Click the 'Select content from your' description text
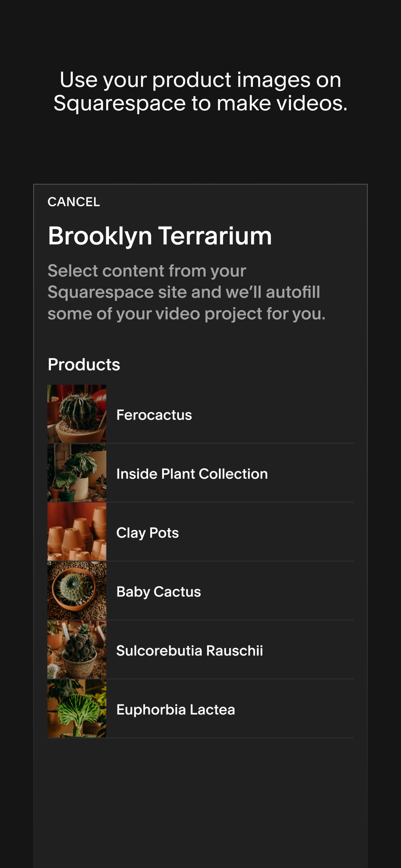This screenshot has height=868, width=401. coord(147,271)
